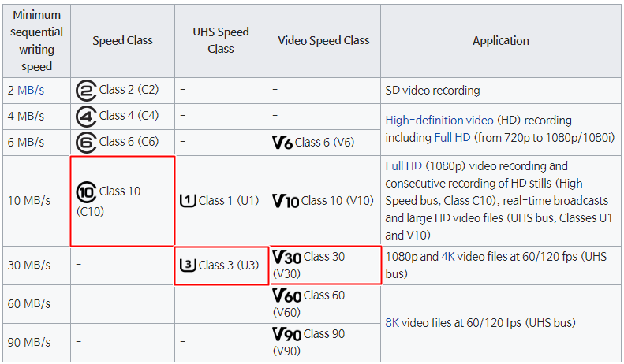This screenshot has height=364, width=624.
Task: Click the Class 4 (C4) circle icon
Action: (x=86, y=117)
